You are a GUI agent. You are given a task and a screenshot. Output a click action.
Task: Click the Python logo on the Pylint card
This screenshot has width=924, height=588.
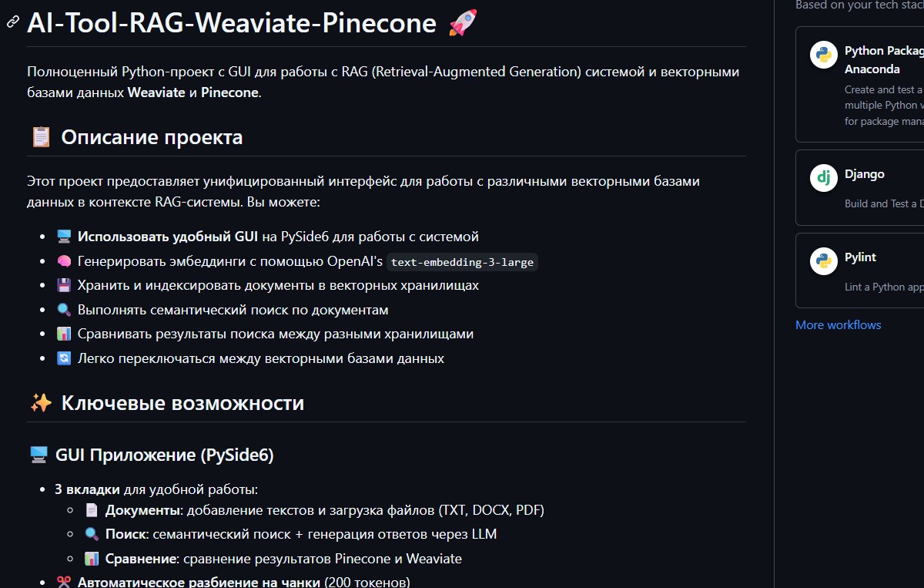(x=823, y=261)
